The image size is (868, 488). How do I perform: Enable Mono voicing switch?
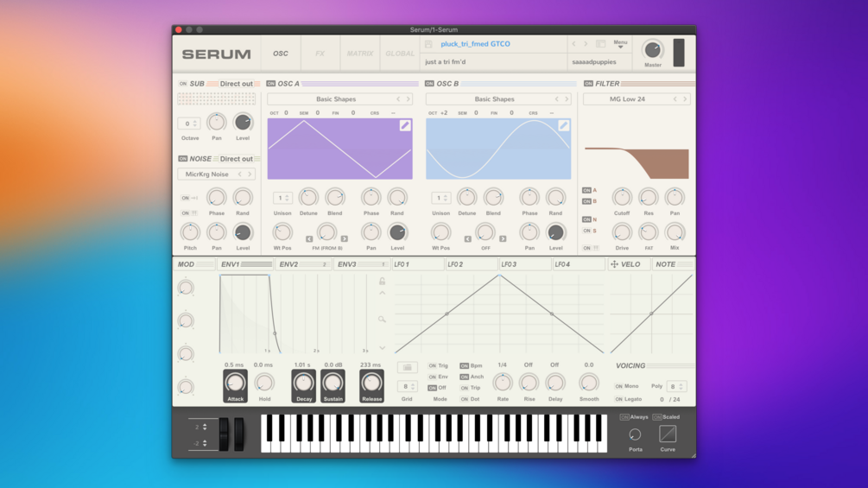(618, 386)
